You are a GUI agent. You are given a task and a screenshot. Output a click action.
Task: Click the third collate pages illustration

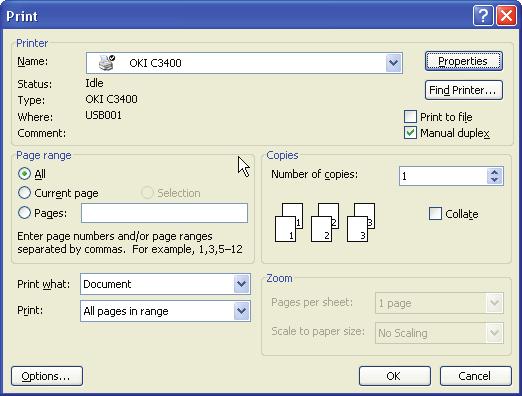coord(361,222)
